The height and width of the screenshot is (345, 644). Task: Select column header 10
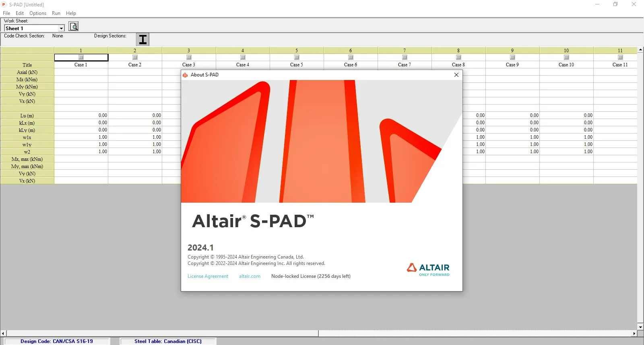click(566, 51)
